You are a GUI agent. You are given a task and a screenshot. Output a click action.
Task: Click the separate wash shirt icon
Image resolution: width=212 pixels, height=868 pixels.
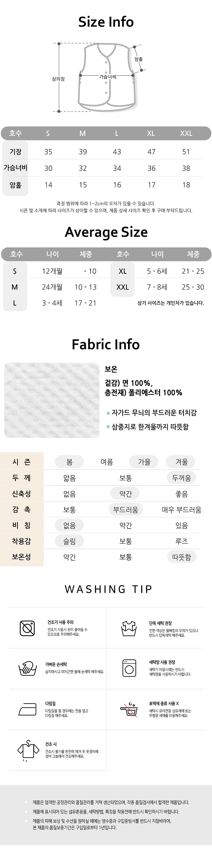129,628
